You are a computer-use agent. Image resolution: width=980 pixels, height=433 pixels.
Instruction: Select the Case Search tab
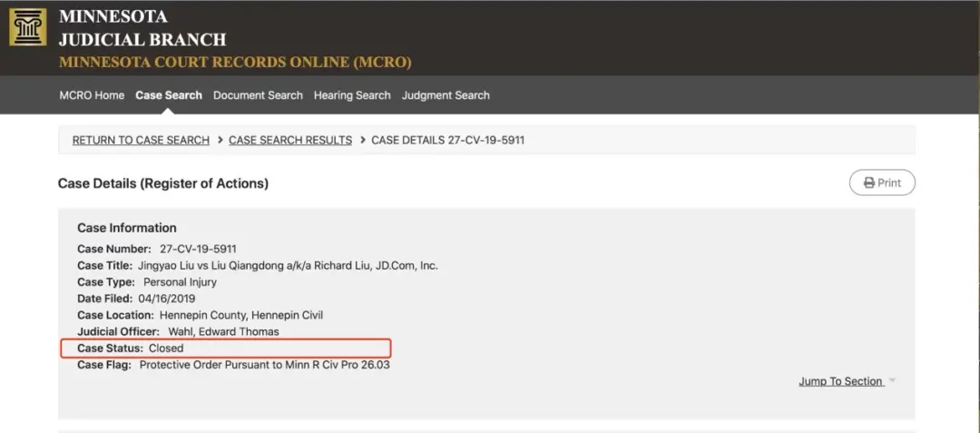click(169, 95)
